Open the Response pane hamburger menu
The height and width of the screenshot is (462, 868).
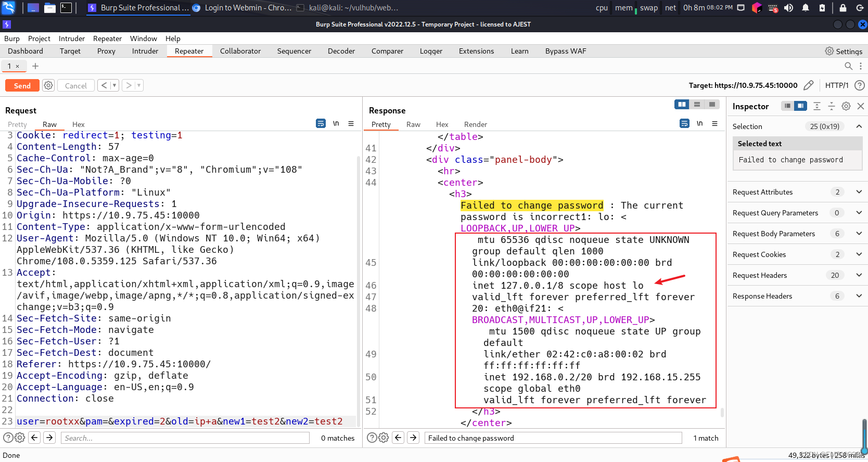[715, 123]
